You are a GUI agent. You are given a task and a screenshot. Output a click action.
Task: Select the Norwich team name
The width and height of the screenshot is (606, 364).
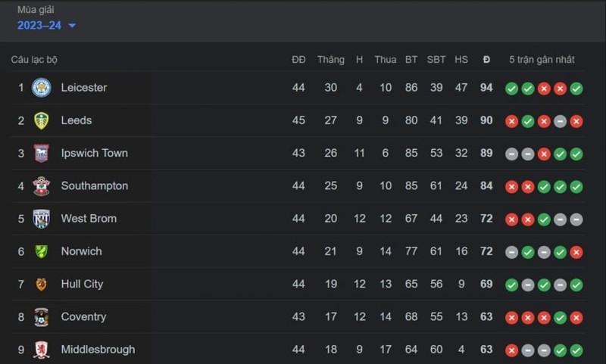point(82,251)
